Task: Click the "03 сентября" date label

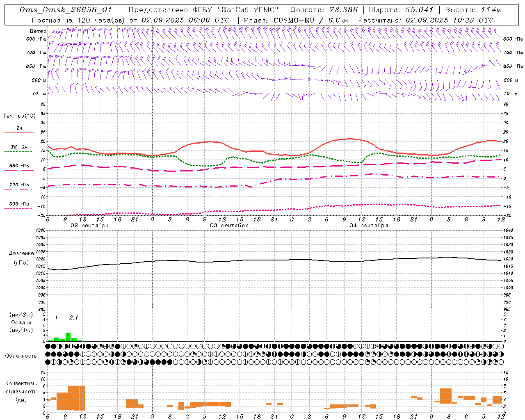Action: (x=229, y=226)
